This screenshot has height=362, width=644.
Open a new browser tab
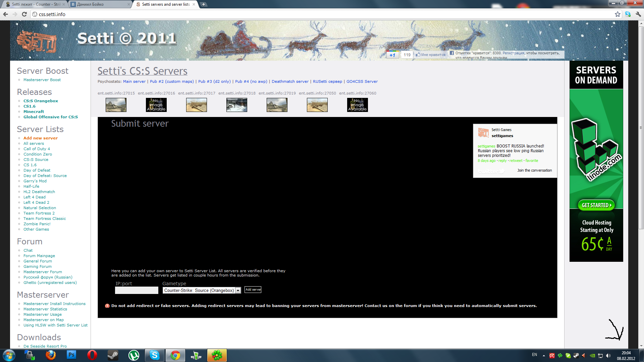point(204,4)
